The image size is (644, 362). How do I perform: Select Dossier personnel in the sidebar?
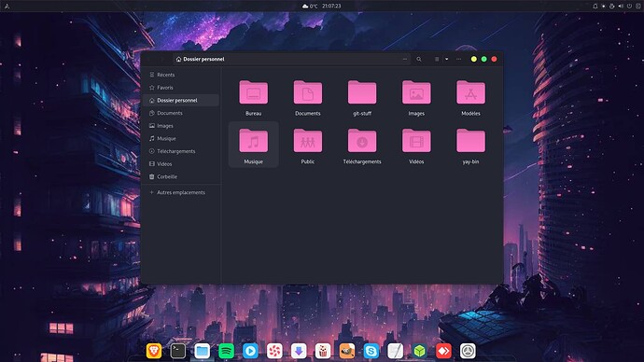(181, 100)
